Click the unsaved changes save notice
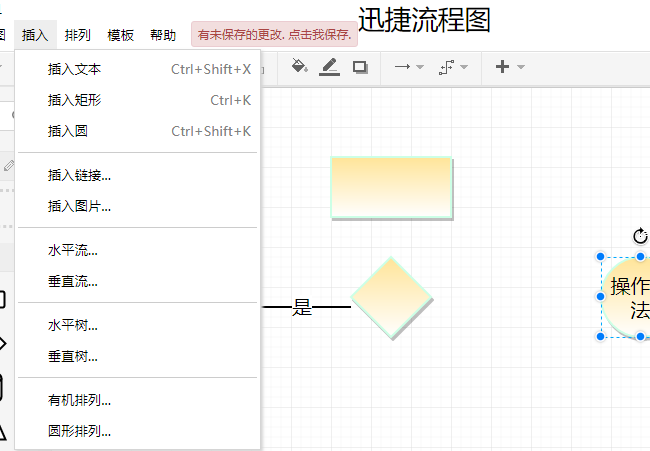This screenshot has height=451, width=650. [274, 34]
